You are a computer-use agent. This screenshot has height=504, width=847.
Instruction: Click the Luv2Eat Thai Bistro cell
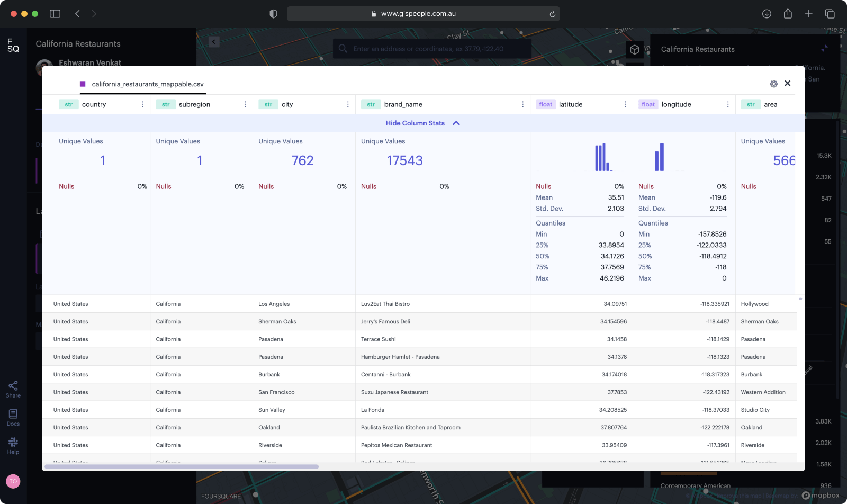point(385,304)
